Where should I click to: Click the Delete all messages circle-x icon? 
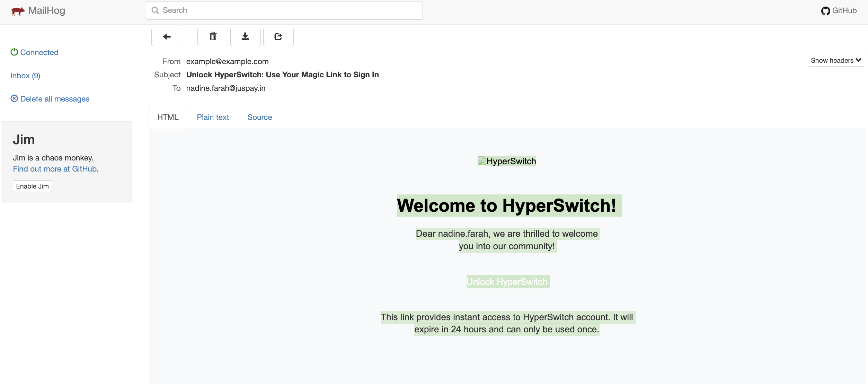[14, 98]
